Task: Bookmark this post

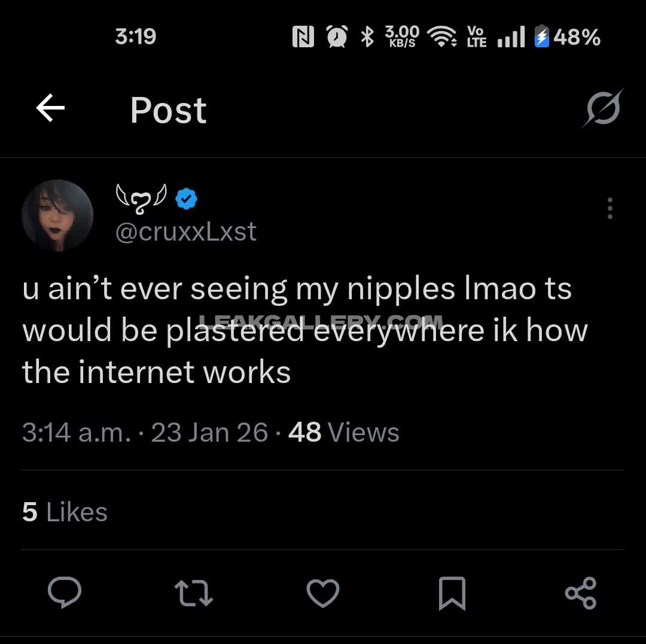Action: (452, 593)
